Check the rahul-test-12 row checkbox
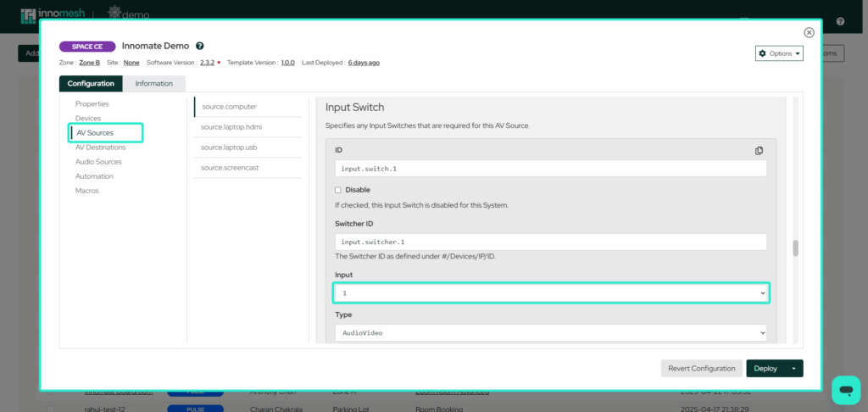 coord(50,409)
